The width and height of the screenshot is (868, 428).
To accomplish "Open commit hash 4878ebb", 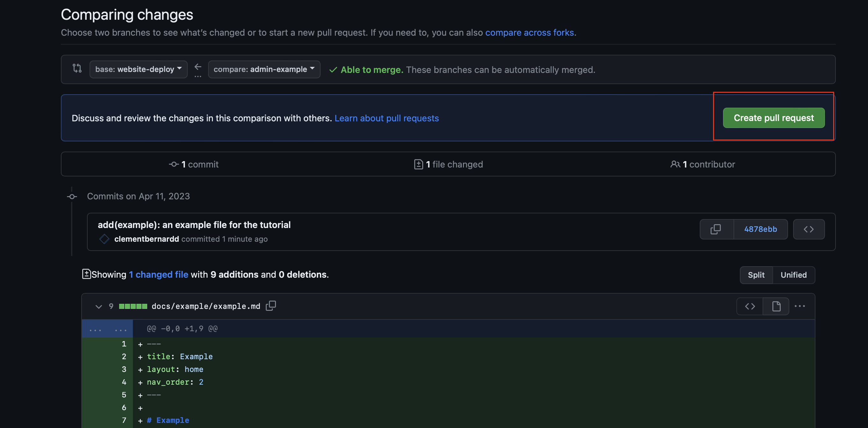I will pos(760,229).
